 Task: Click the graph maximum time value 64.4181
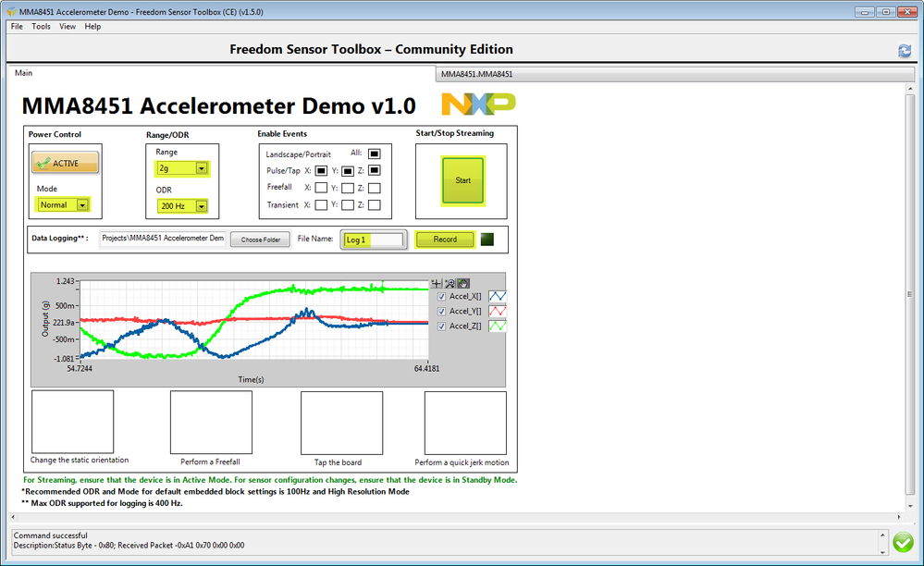pos(426,369)
